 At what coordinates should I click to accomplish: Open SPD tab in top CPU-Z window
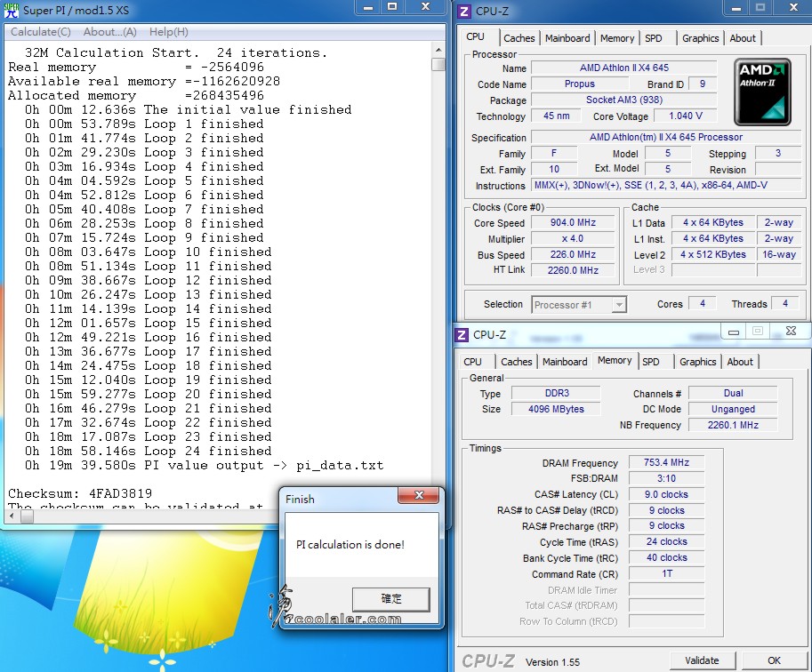(x=654, y=38)
